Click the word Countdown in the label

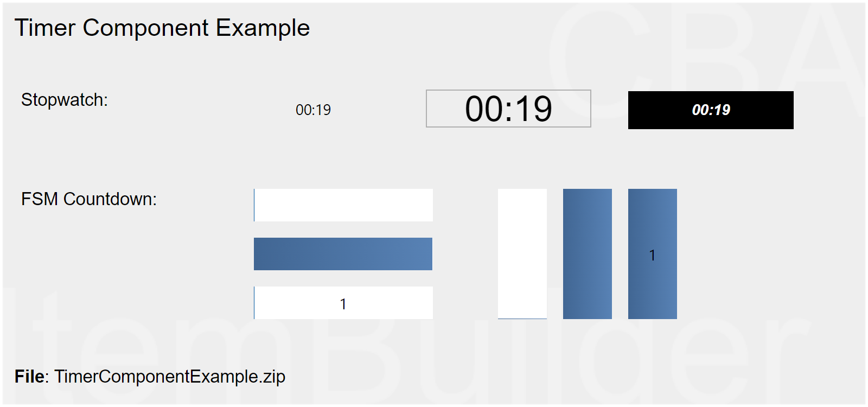click(x=110, y=199)
